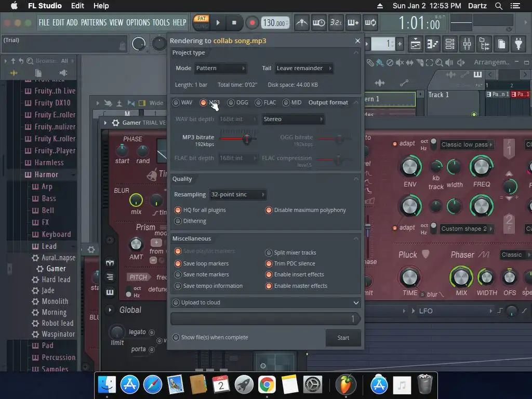Select the MP3 output format option
532x399 pixels.
click(x=203, y=102)
